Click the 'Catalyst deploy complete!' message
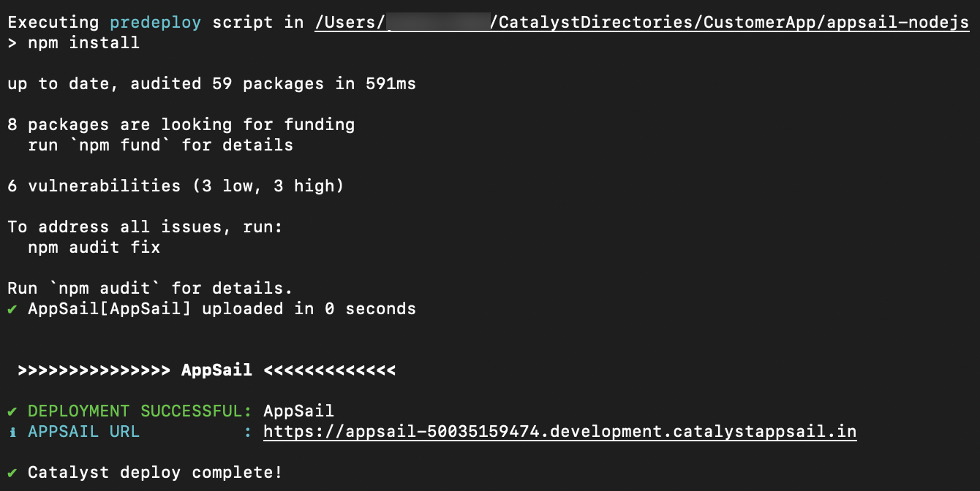980x491 pixels. 155,473
